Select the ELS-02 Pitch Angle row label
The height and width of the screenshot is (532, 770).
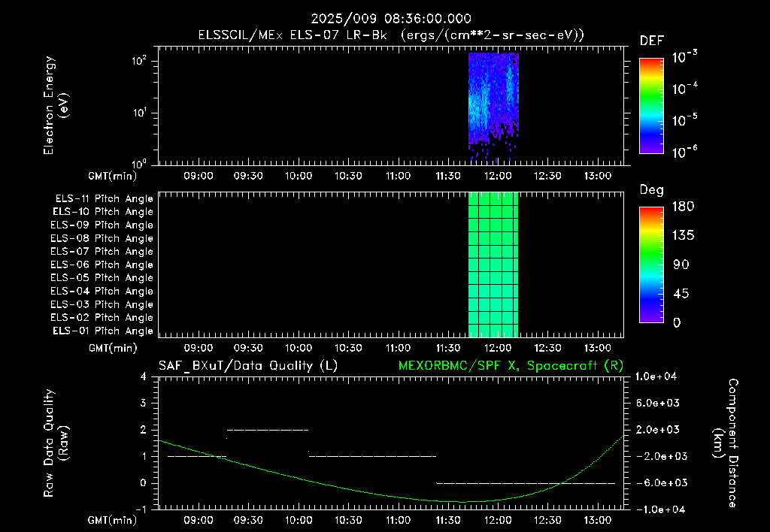pyautogui.click(x=102, y=318)
